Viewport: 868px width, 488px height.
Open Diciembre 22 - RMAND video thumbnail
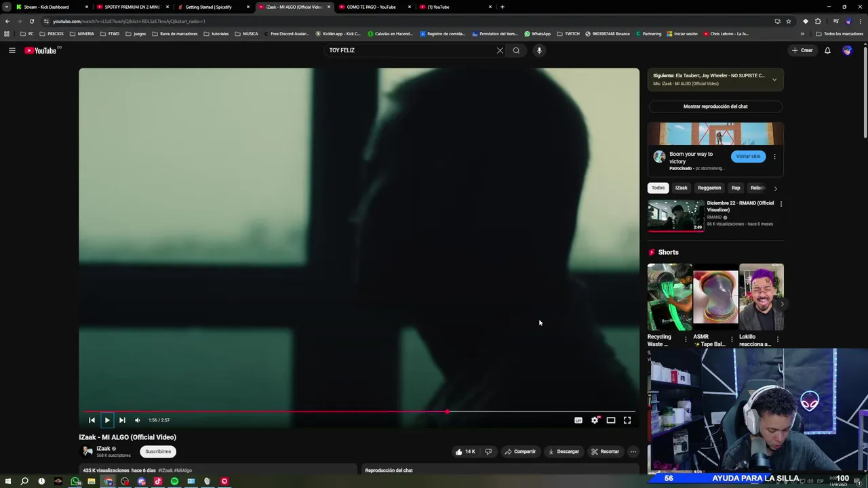[675, 216]
